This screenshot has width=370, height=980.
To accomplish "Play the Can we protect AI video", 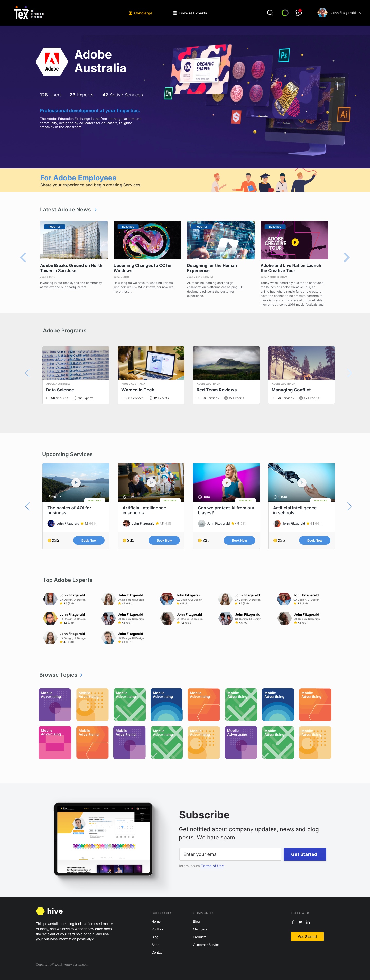I will (226, 482).
